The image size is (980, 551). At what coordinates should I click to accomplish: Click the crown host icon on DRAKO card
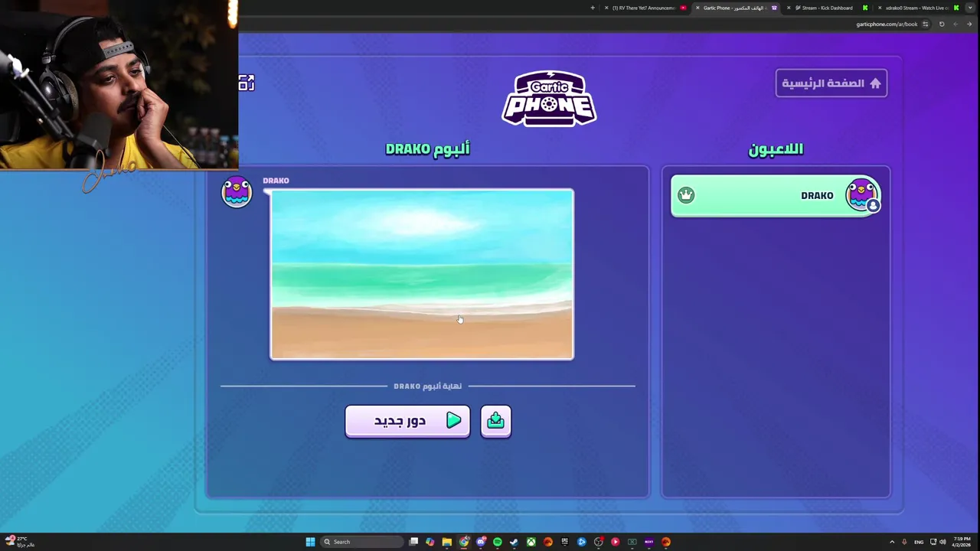coord(686,195)
